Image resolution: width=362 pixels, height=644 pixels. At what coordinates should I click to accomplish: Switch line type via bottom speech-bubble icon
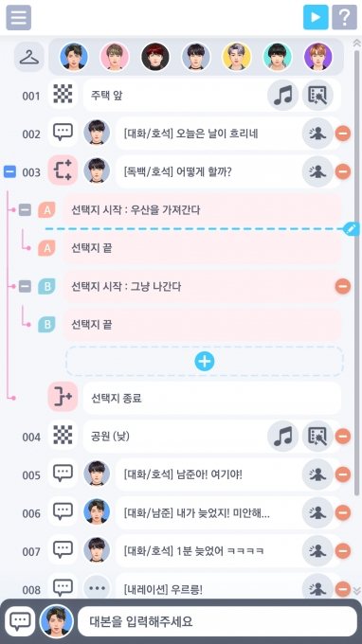click(x=20, y=621)
